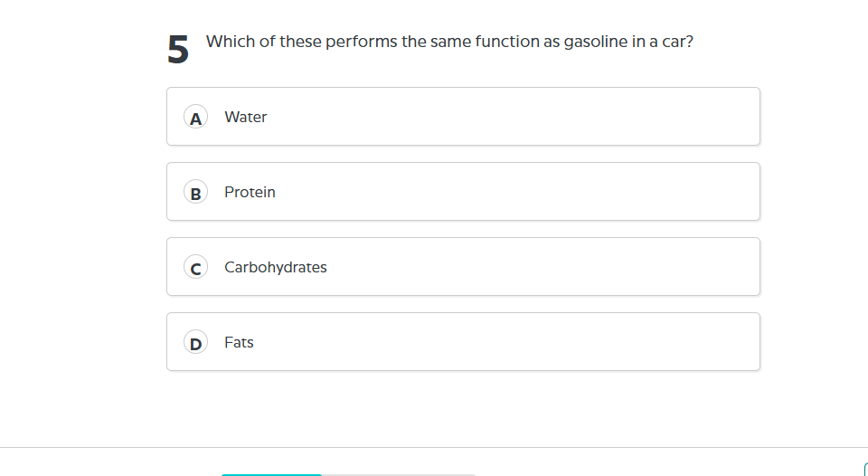Select the letter C answer badge
Image resolution: width=868 pixels, height=476 pixels.
(195, 267)
